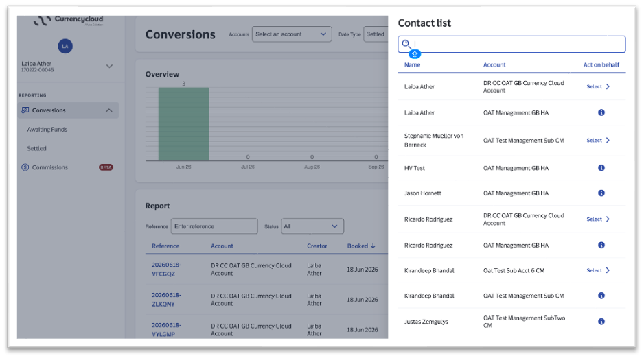
Task: Sort by Creator column header
Action: [317, 246]
